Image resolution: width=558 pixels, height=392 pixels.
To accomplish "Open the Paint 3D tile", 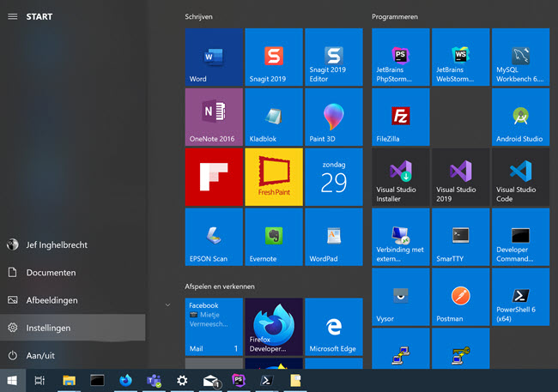I will tap(334, 117).
